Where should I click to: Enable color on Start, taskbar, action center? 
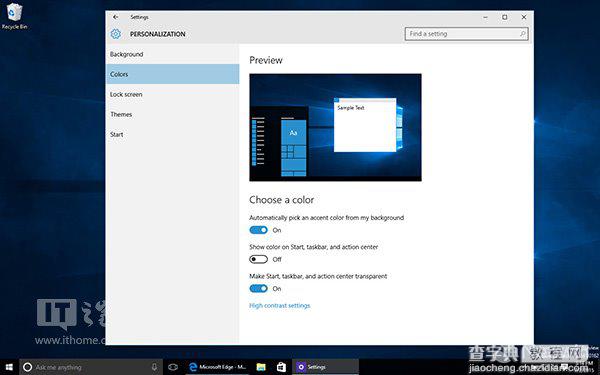coord(259,259)
